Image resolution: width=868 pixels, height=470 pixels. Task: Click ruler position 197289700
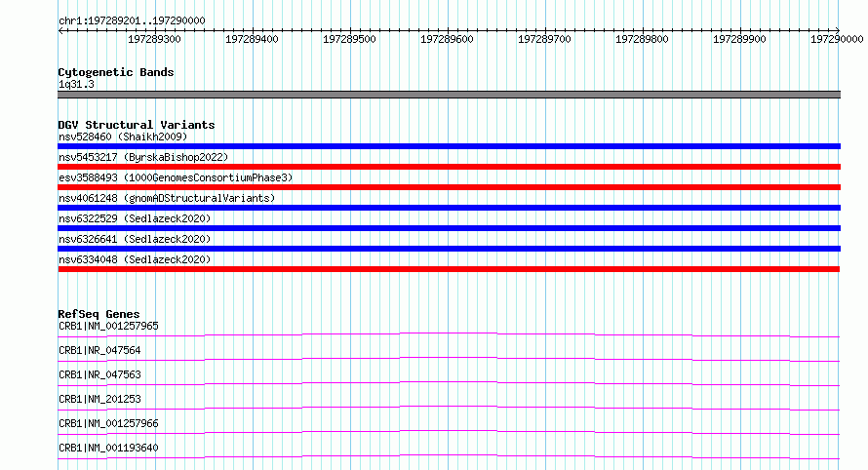click(544, 39)
